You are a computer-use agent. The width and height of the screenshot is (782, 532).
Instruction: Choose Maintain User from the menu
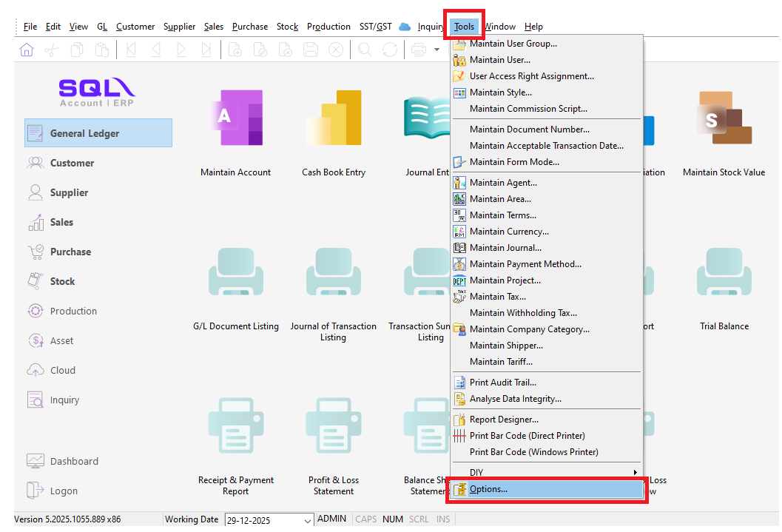coord(499,60)
